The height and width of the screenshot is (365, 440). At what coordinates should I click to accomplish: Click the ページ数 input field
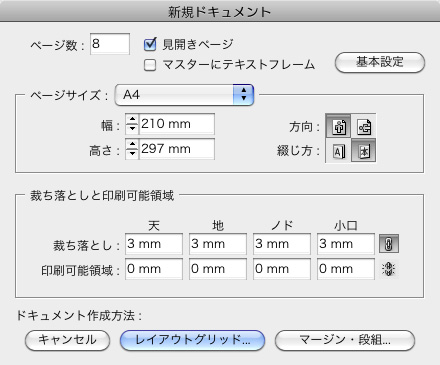click(110, 44)
